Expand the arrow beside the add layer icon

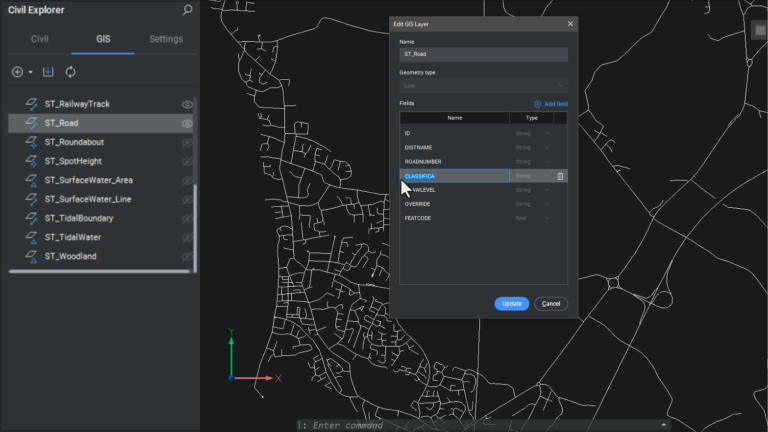coord(30,72)
